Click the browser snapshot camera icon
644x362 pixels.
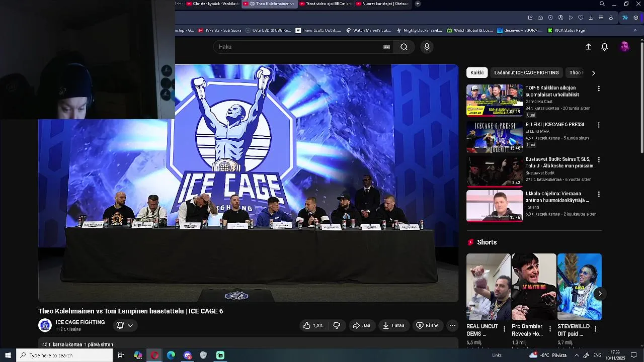[540, 18]
